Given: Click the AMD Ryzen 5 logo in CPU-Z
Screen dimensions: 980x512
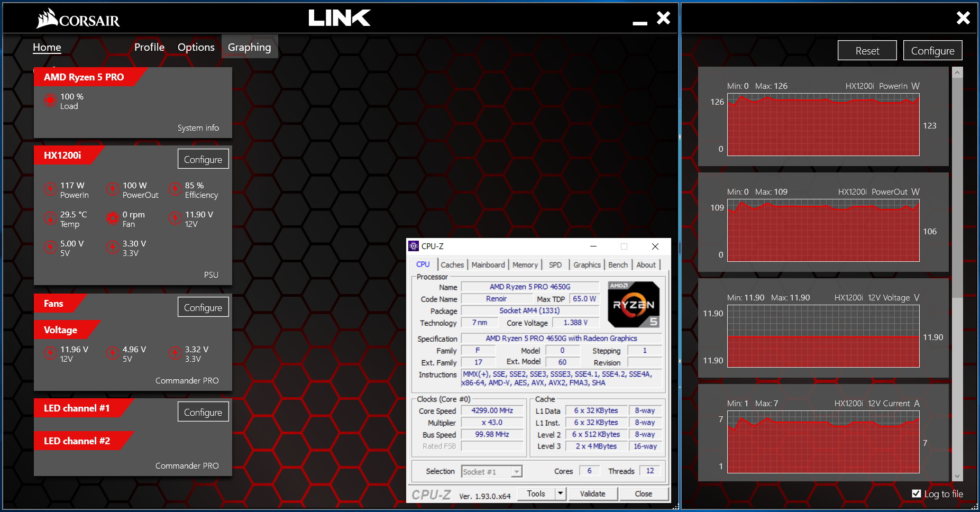Looking at the screenshot, I should (x=634, y=304).
